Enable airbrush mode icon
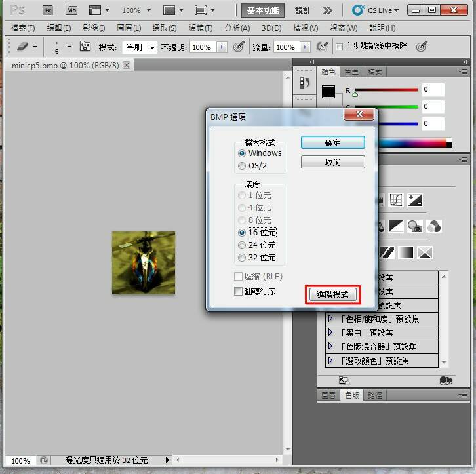 click(322, 47)
